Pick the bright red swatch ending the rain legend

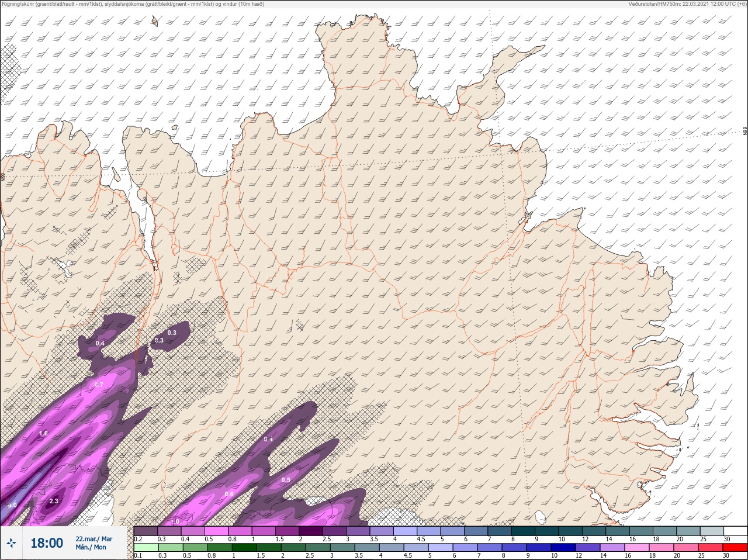735,548
